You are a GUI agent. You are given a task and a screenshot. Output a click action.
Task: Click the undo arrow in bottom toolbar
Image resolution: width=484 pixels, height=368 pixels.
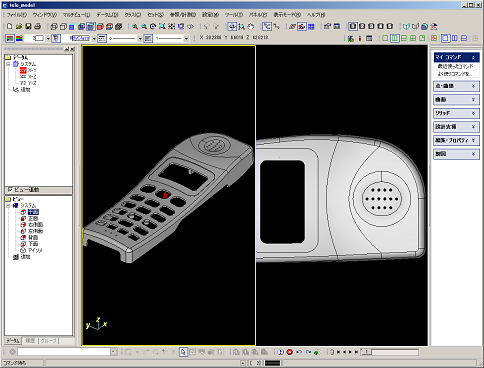[x=299, y=352]
